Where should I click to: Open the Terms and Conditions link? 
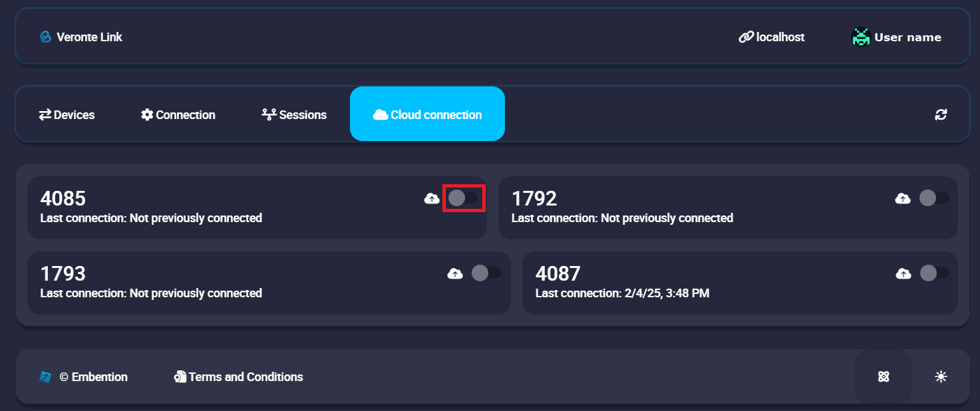(x=238, y=377)
